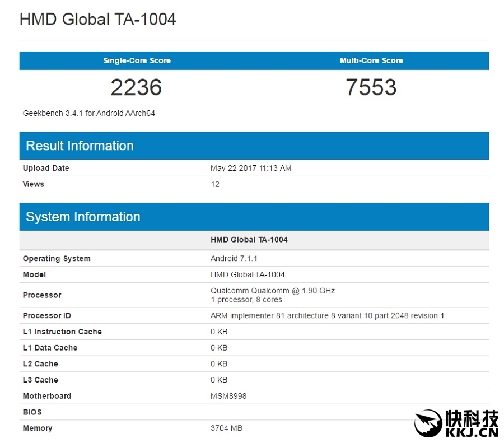This screenshot has height=443, width=504.
Task: Click the HMD Global TA-1004 column heading
Action: tap(249, 240)
